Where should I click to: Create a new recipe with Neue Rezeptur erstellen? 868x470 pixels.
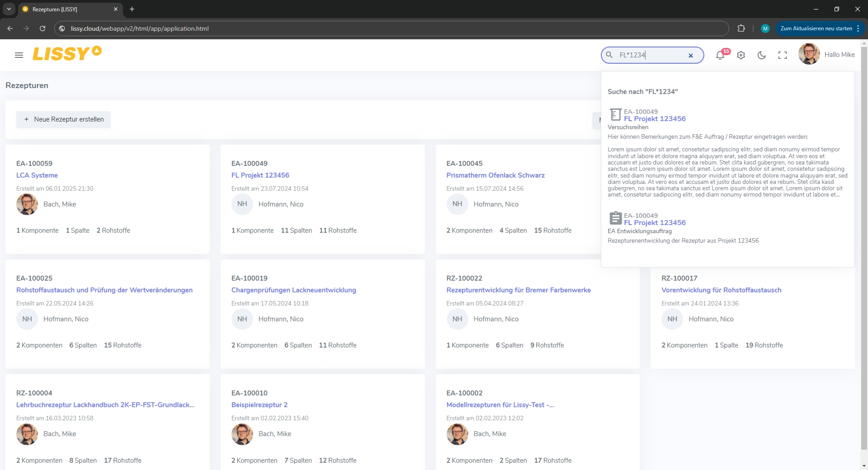(x=64, y=119)
